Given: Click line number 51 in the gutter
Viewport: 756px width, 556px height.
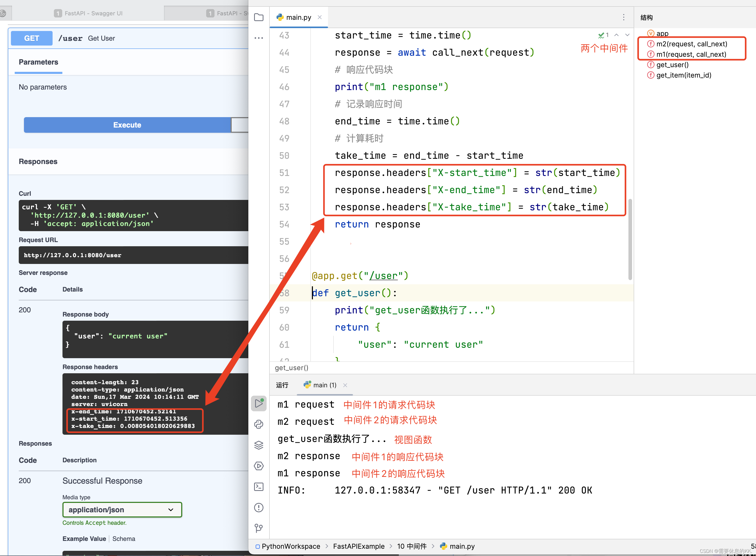Looking at the screenshot, I should [284, 173].
